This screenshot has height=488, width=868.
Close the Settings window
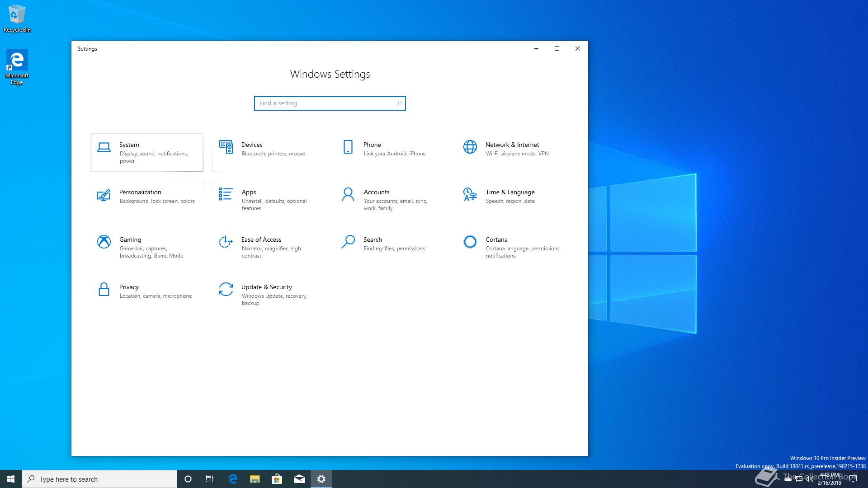coord(578,48)
